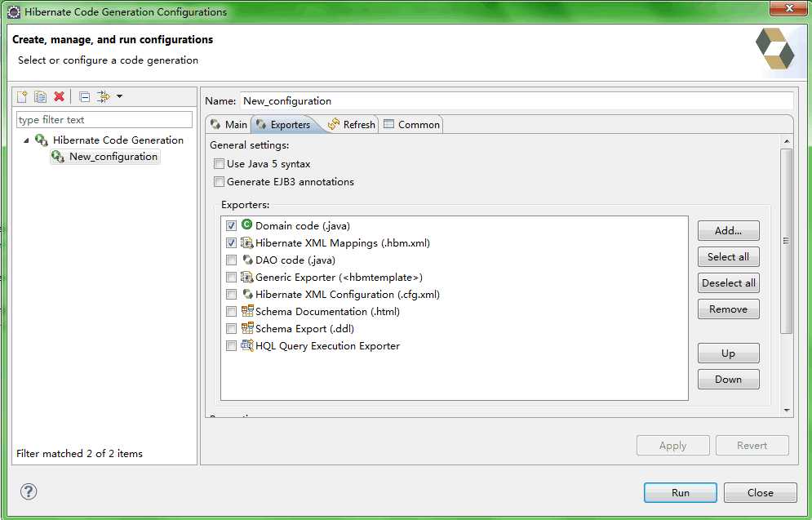Select Hibernate Code Generation tree label
Image resolution: width=812 pixels, height=520 pixels.
coord(118,140)
